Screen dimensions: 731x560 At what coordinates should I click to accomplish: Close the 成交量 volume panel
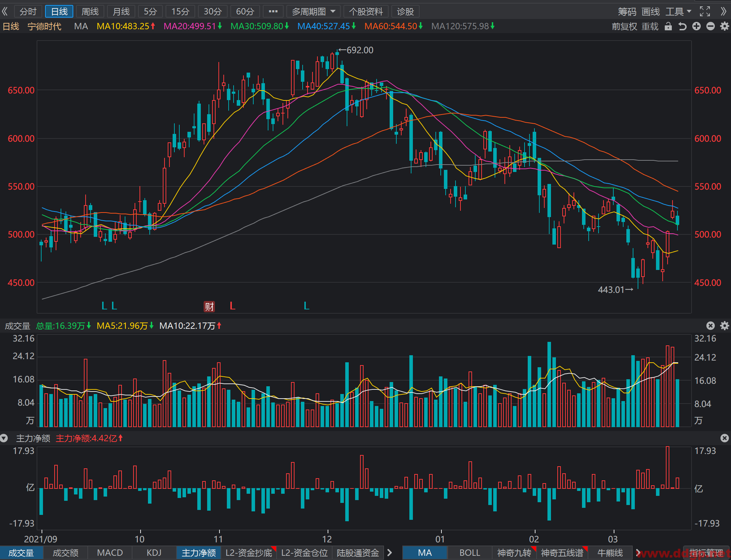click(x=711, y=326)
